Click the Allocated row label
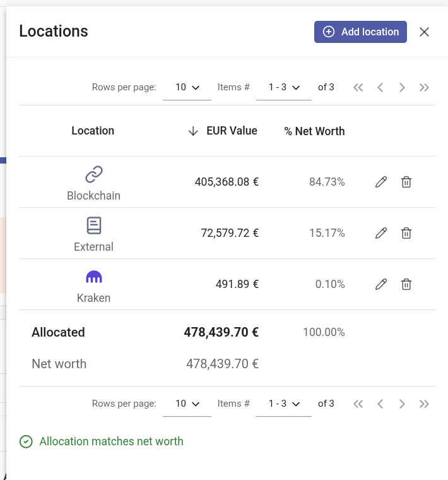This screenshot has width=448, height=480. [x=58, y=332]
